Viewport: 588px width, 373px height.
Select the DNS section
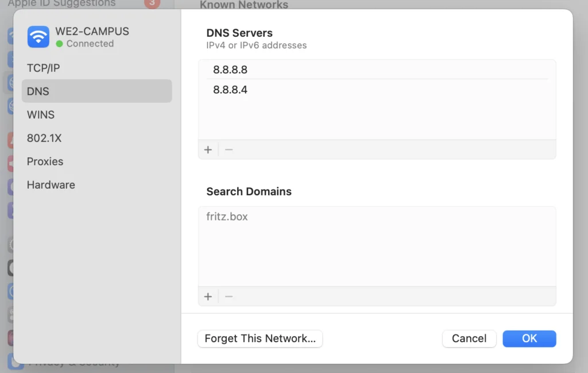96,91
